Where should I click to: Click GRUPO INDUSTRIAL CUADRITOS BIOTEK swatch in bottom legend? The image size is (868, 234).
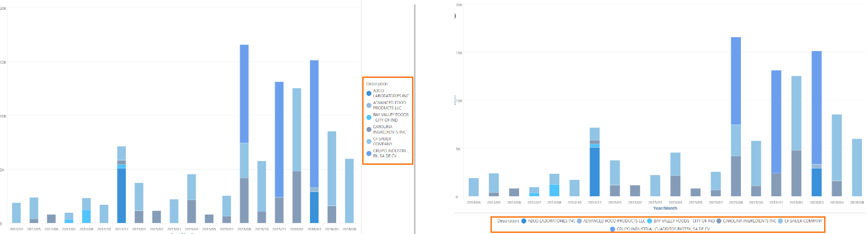pos(612,229)
